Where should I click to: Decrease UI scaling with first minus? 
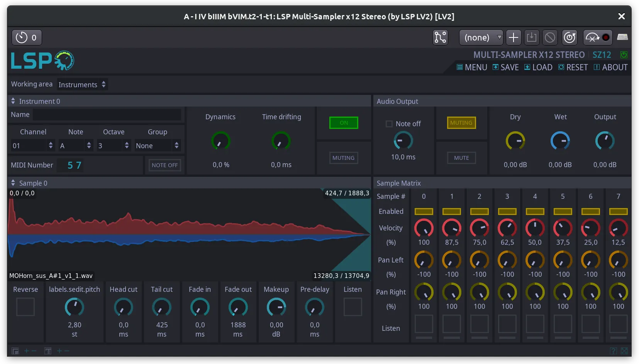coord(34,351)
